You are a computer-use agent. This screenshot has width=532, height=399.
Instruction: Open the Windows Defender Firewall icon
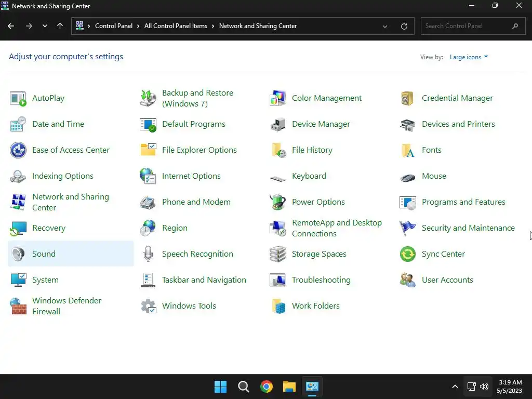(x=18, y=306)
